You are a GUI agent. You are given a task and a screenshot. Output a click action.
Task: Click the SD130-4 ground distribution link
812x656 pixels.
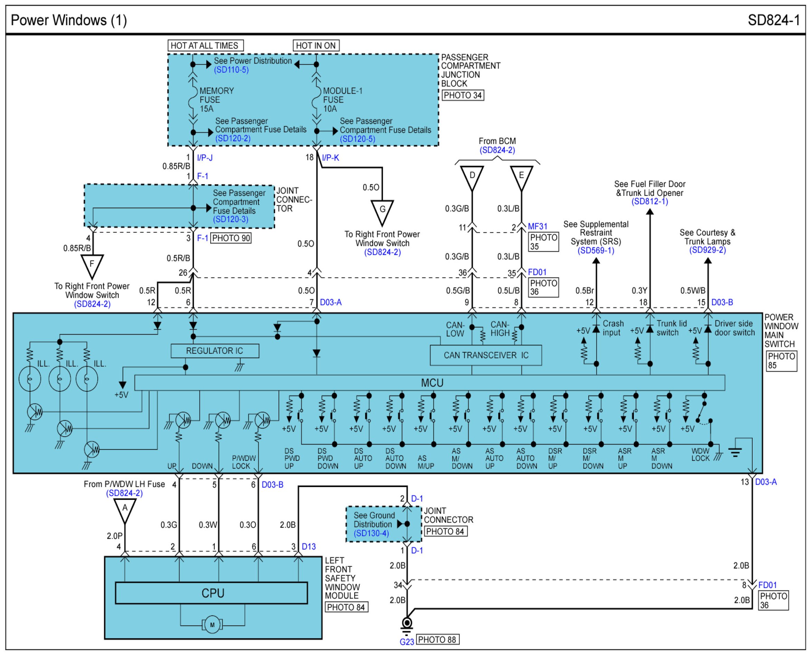point(371,533)
